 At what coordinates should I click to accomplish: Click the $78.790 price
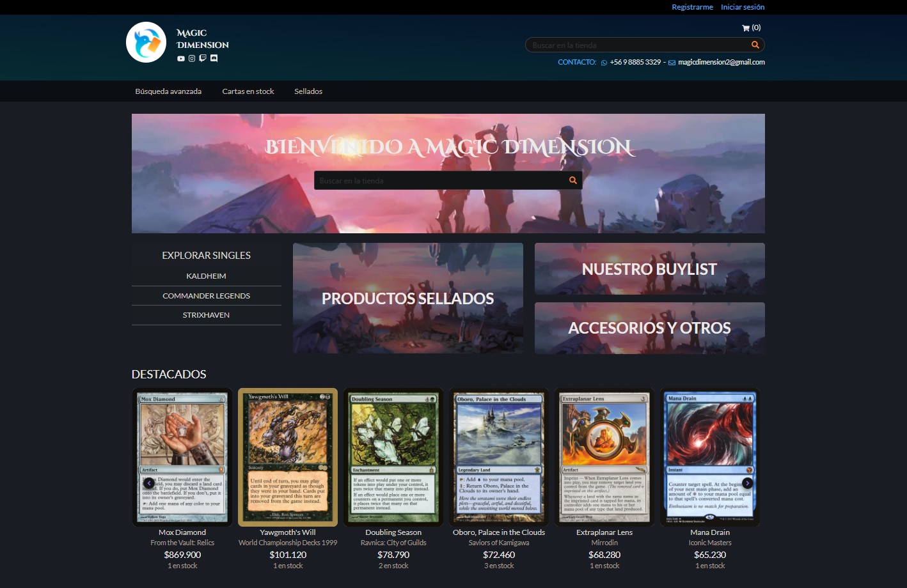(393, 555)
